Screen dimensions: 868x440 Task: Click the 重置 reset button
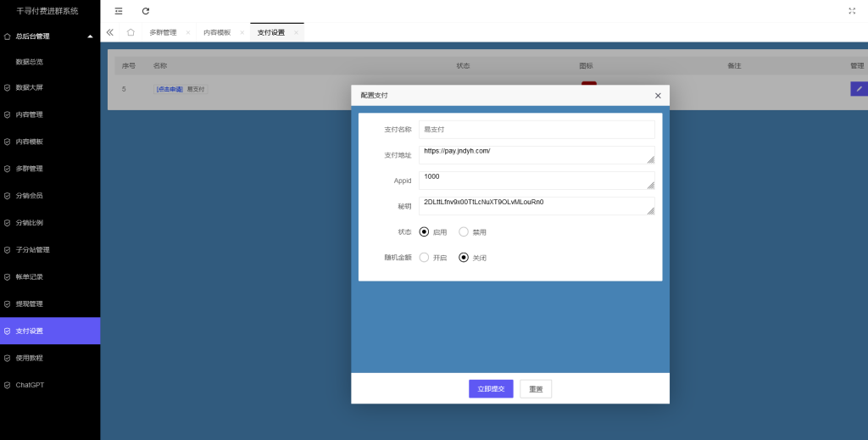coord(536,388)
